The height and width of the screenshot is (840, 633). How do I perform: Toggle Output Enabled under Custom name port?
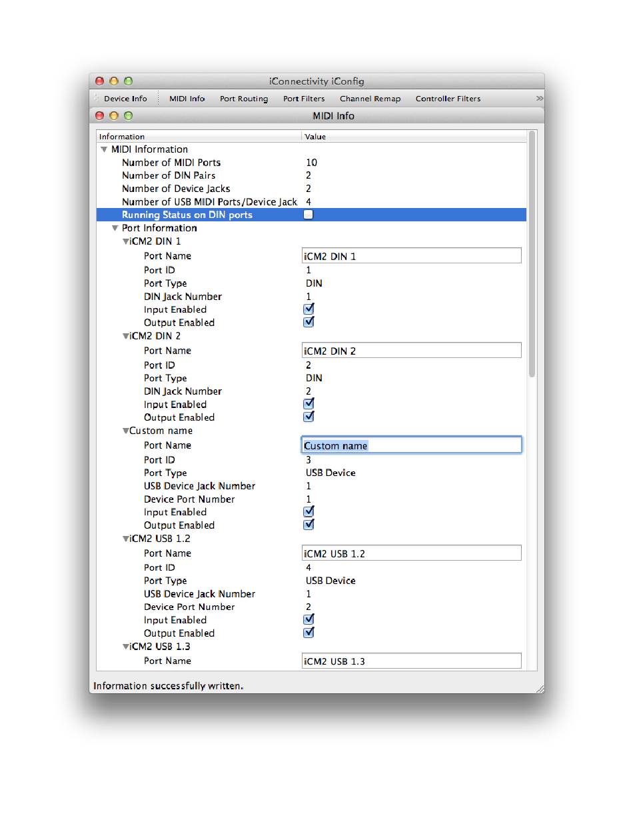coord(309,525)
